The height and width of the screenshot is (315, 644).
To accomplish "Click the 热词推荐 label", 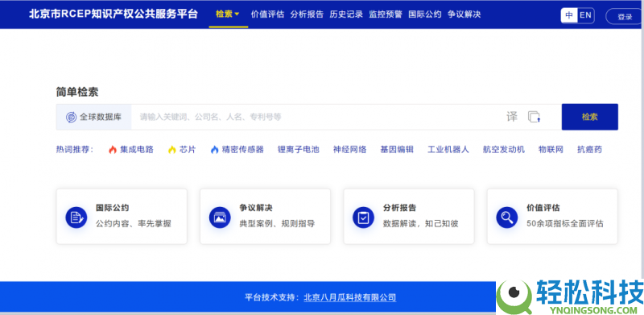I will click(75, 150).
